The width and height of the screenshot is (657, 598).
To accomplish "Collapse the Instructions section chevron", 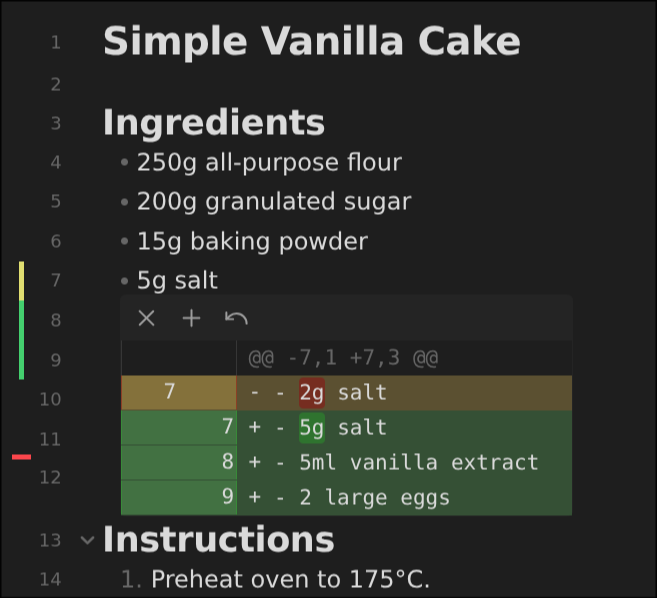I will [87, 541].
